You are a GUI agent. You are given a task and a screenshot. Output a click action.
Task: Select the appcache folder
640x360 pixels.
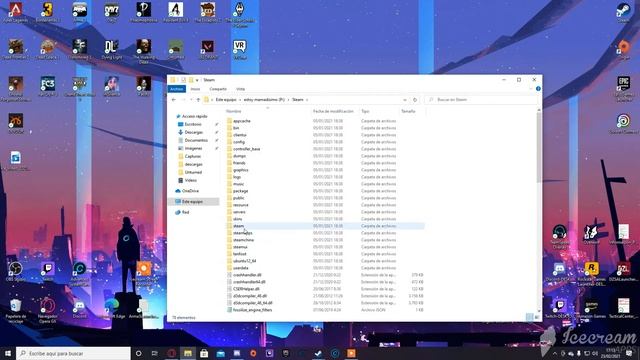tap(242, 121)
